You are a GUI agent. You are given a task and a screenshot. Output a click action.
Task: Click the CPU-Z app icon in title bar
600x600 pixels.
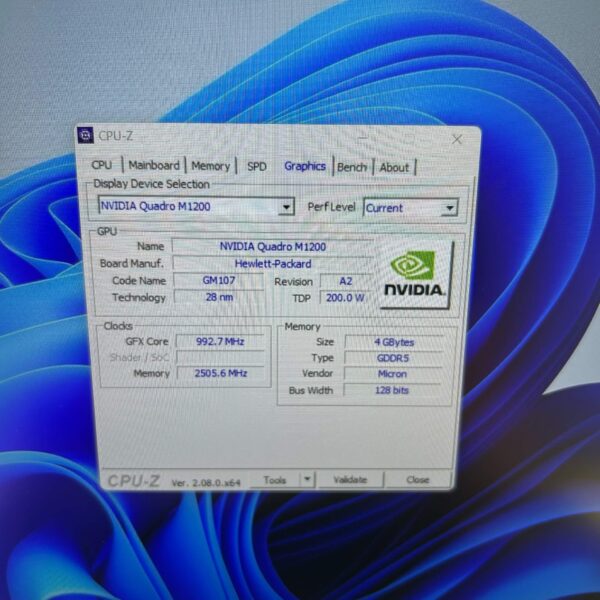85,135
